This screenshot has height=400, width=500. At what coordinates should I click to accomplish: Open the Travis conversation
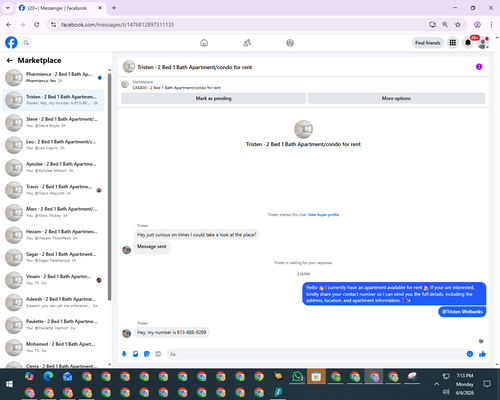coord(53,190)
